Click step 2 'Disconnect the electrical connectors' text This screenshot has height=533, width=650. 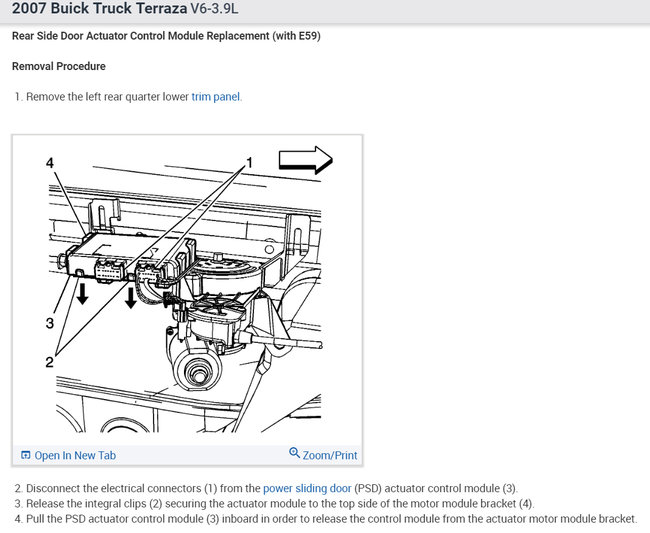click(266, 488)
